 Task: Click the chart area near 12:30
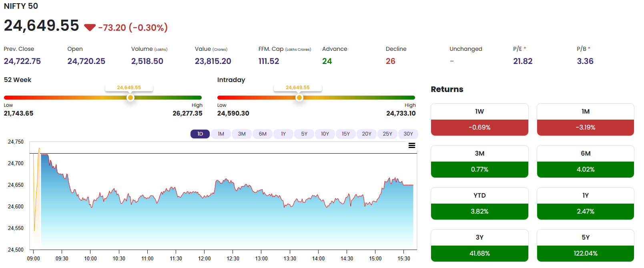(233, 216)
